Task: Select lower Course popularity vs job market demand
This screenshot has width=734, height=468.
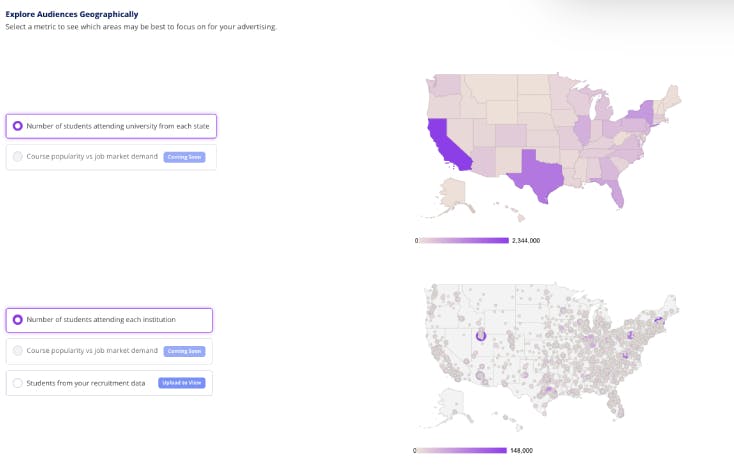Action: coord(109,351)
